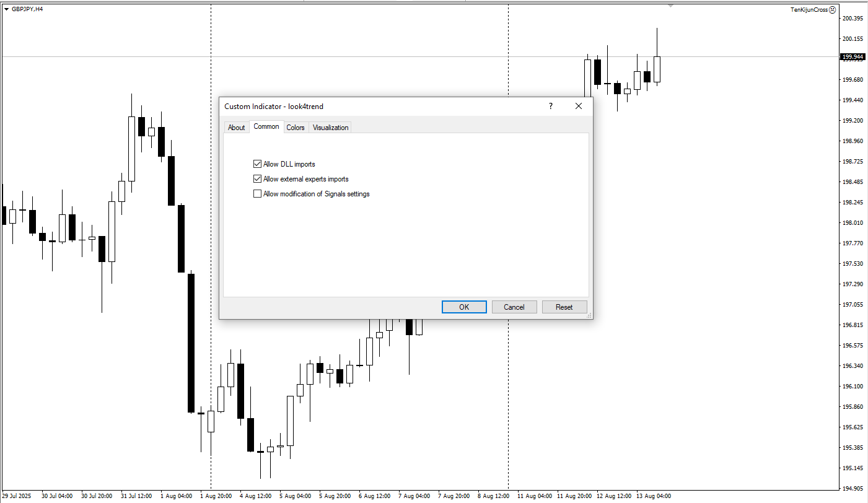The width and height of the screenshot is (868, 503).
Task: Open the Colors tab
Action: click(296, 128)
